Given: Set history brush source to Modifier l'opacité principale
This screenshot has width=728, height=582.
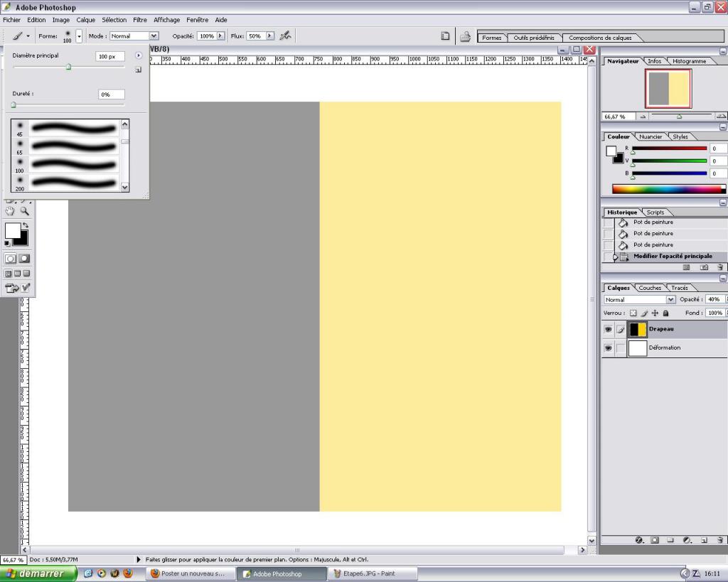Looking at the screenshot, I should [x=609, y=257].
